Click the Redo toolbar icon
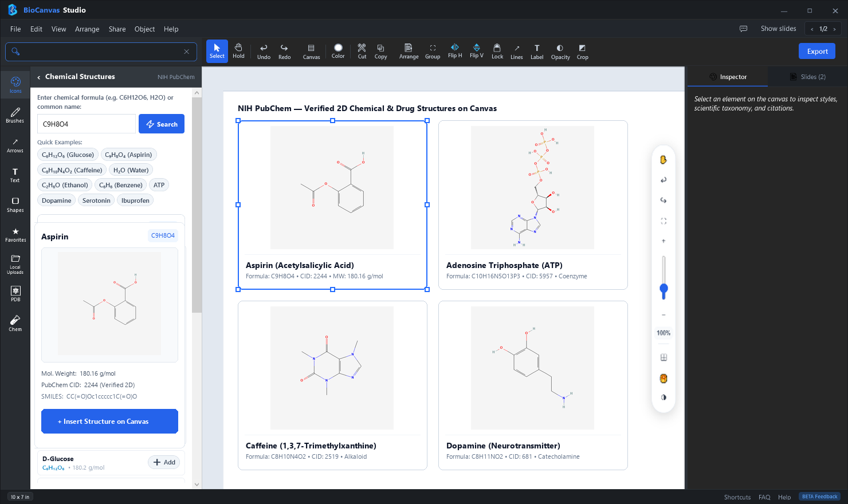 click(284, 51)
